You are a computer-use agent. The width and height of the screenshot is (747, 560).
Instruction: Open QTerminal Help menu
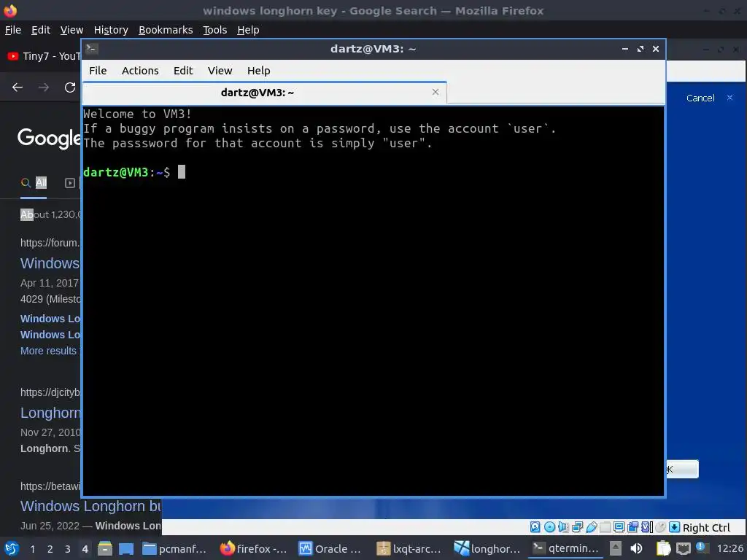259,71
